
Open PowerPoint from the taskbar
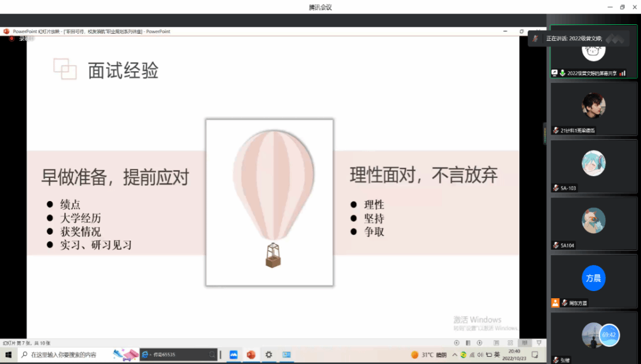[x=251, y=355]
